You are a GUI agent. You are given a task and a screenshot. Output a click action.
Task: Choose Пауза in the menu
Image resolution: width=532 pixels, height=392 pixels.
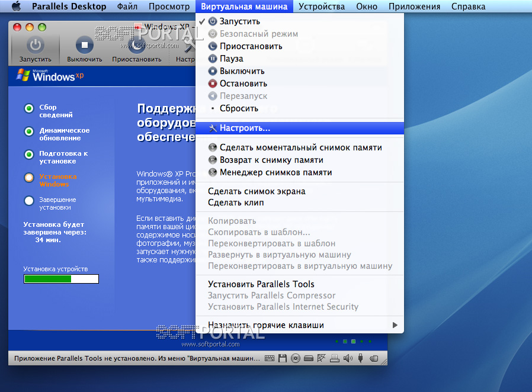(x=300, y=59)
